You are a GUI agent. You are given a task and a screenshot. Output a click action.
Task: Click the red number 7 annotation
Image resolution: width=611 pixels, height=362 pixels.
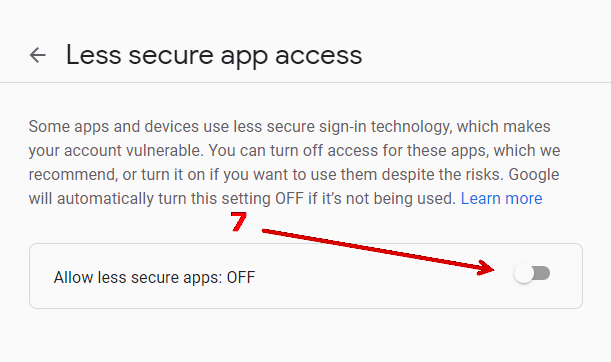(238, 222)
